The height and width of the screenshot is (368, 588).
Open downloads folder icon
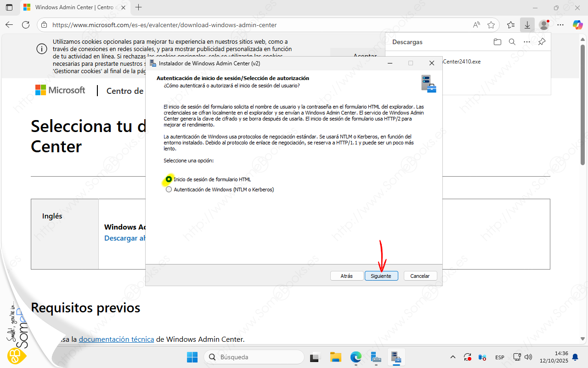click(497, 42)
